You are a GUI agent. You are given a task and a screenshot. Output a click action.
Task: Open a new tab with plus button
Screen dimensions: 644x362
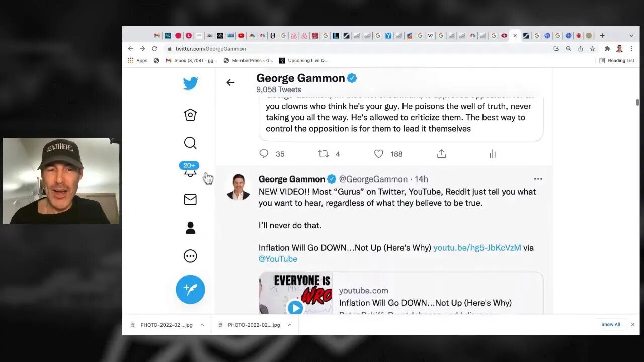pos(602,36)
